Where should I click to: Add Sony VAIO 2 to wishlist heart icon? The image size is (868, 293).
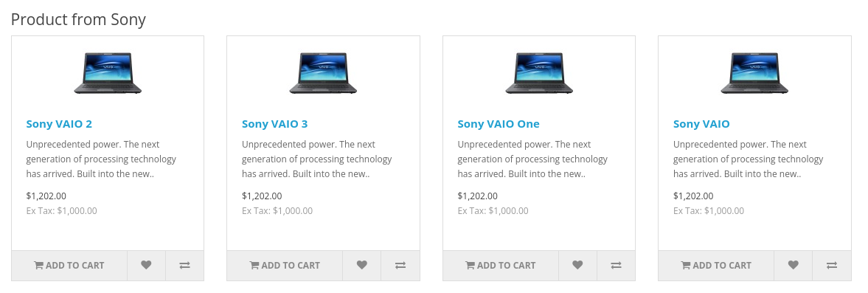(146, 265)
